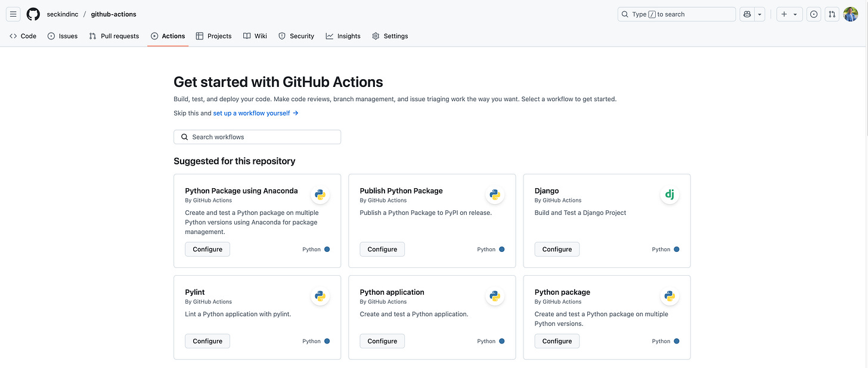Click the Pull requests icon in the header
The image size is (868, 368).
tap(831, 14)
